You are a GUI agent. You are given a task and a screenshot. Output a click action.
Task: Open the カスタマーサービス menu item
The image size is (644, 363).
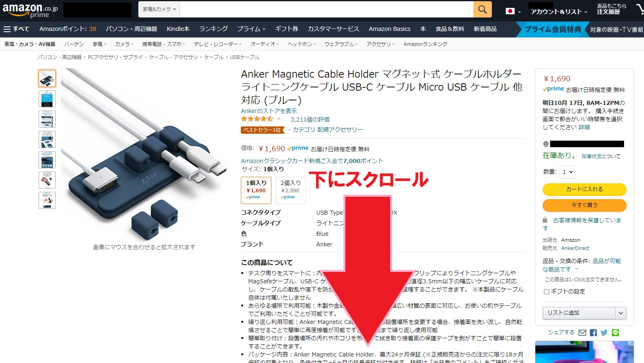click(333, 29)
